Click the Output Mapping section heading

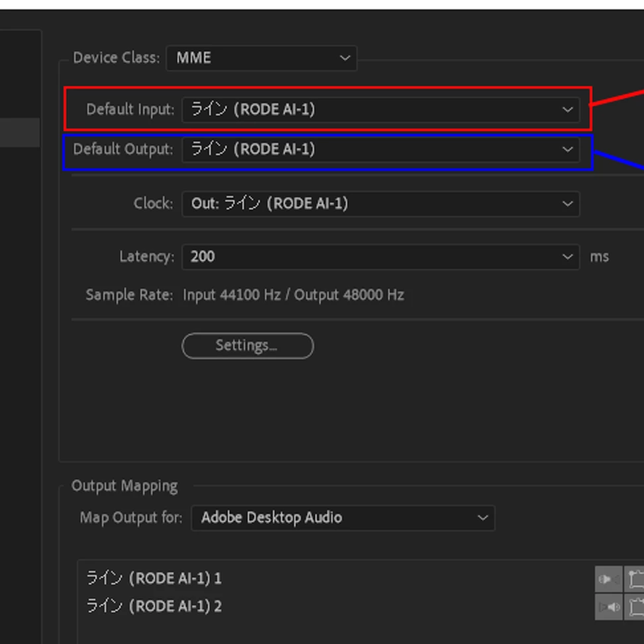pyautogui.click(x=125, y=486)
